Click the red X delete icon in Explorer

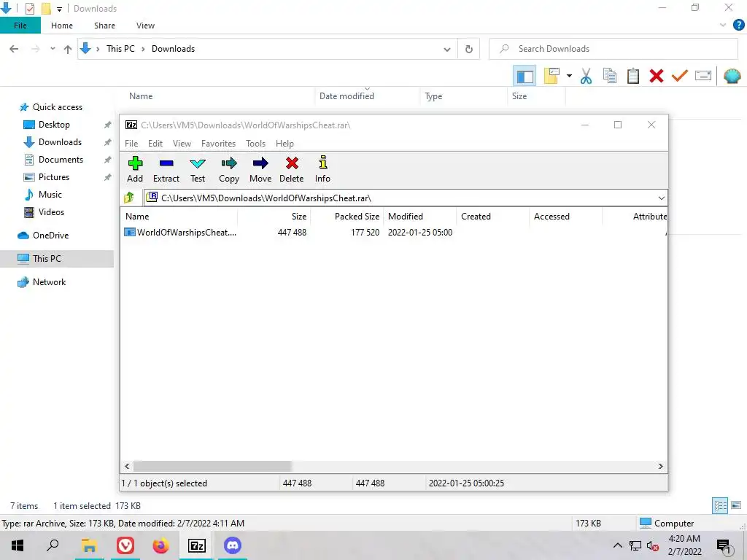[x=657, y=76]
